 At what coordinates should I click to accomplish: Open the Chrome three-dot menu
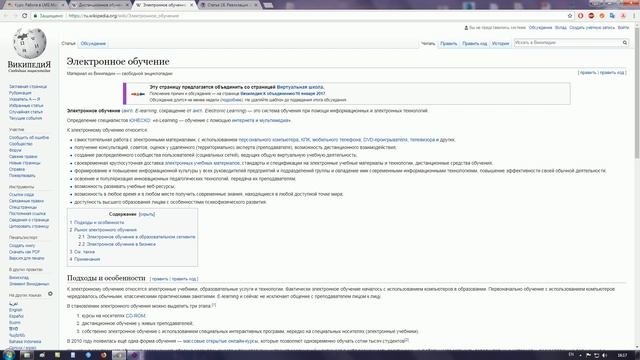(634, 16)
